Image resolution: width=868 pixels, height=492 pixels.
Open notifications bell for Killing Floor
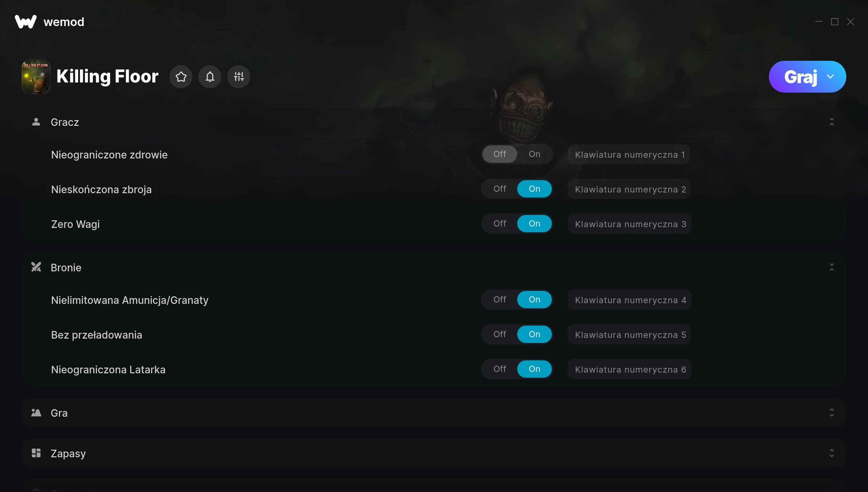coord(210,77)
